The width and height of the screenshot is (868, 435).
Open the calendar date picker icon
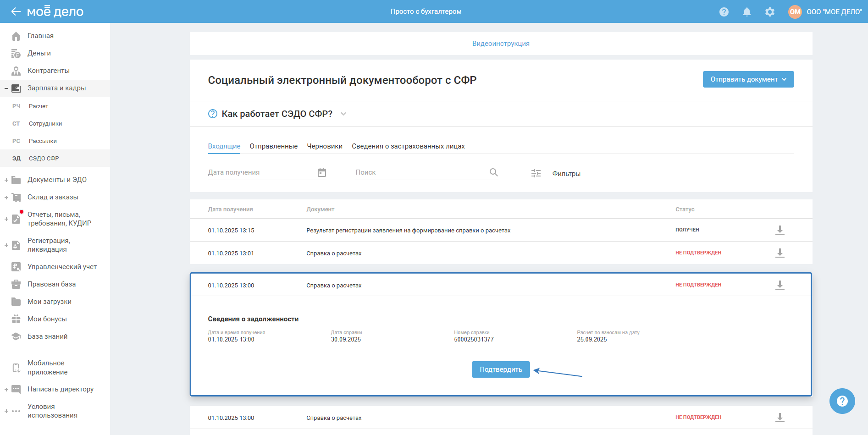(x=322, y=172)
